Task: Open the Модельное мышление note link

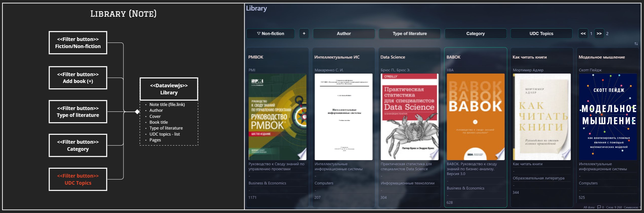Action: (x=602, y=57)
